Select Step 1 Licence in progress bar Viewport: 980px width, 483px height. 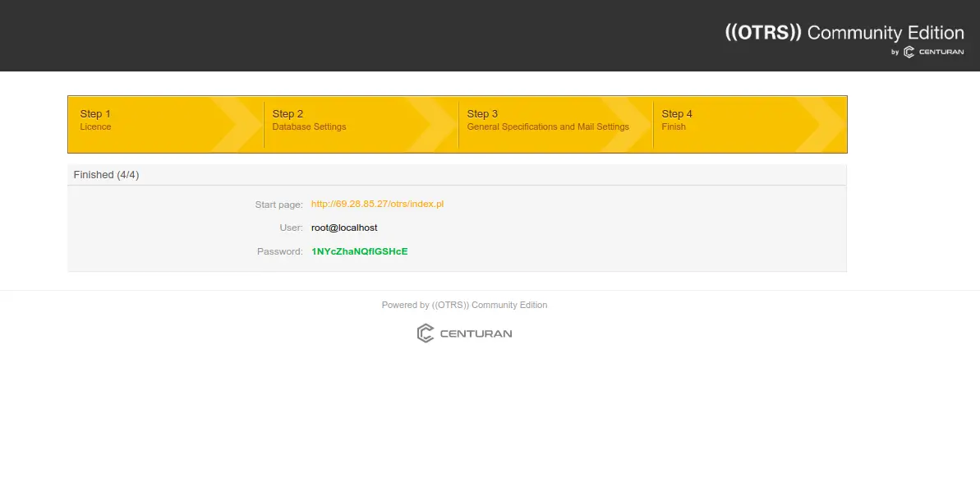click(x=166, y=124)
